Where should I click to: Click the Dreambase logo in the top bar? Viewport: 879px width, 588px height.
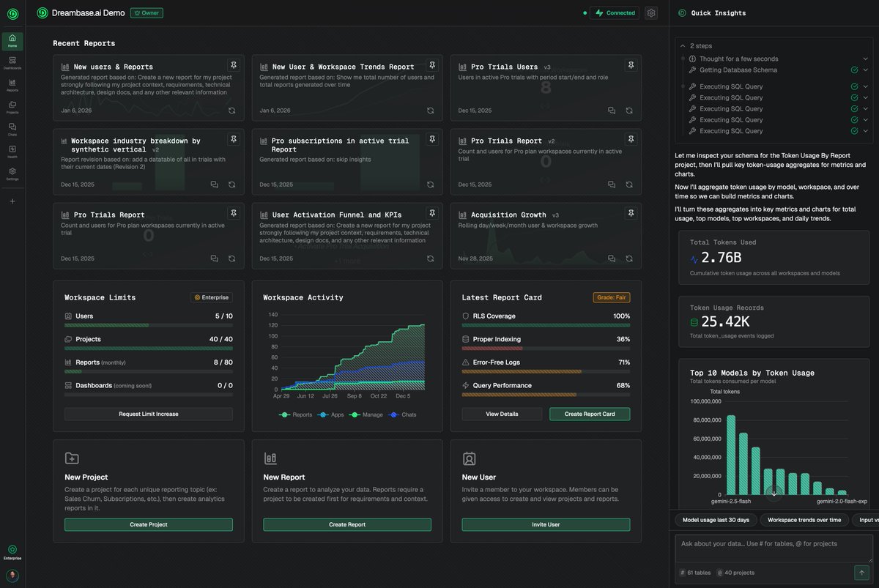pos(42,12)
